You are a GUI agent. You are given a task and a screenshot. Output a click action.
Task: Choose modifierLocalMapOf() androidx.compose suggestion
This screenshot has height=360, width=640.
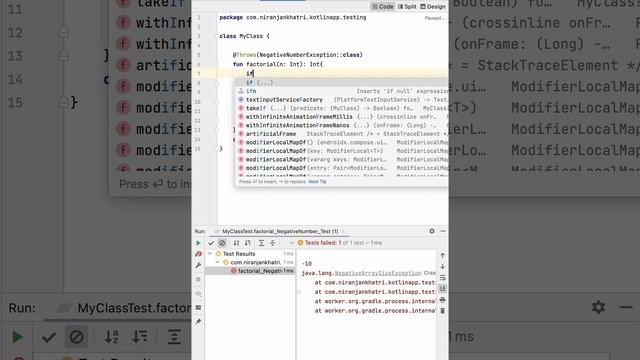coord(341,142)
